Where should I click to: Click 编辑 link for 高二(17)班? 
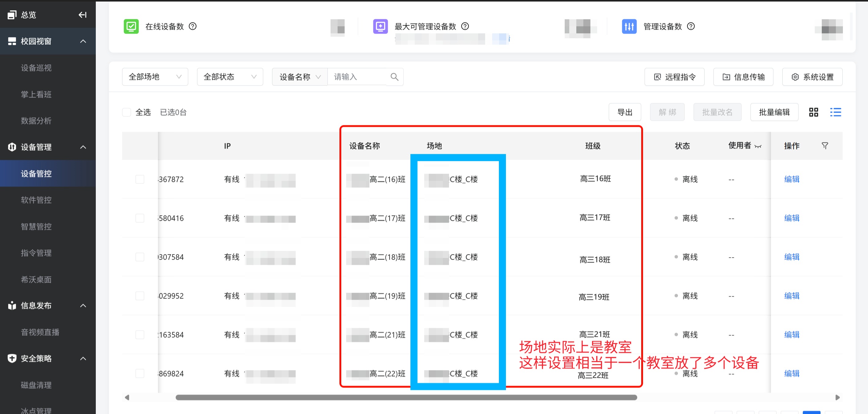tap(791, 218)
